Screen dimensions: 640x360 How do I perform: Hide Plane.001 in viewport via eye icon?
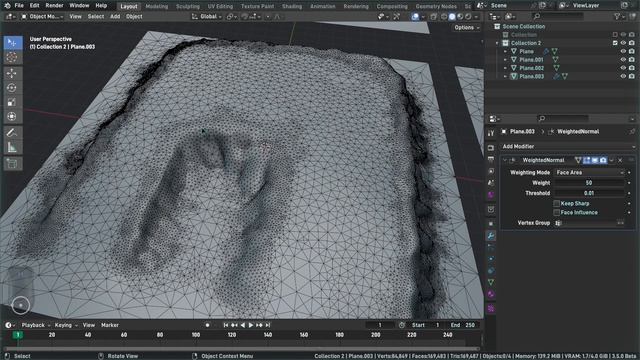tap(623, 60)
